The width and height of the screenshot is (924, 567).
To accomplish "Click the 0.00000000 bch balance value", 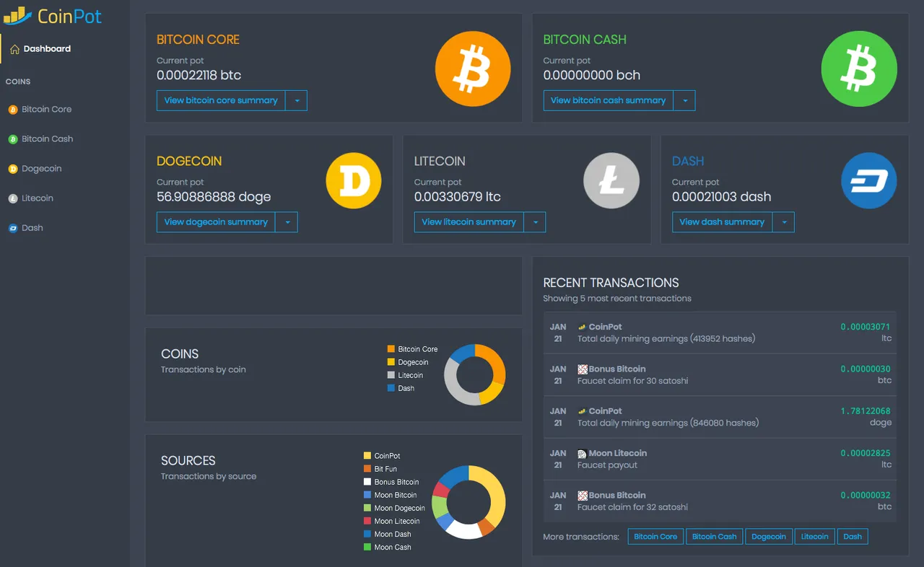I will tap(592, 75).
